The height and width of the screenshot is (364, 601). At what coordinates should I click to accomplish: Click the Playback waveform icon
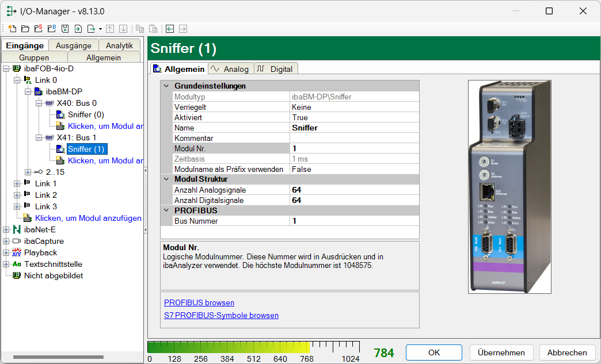[x=17, y=252]
